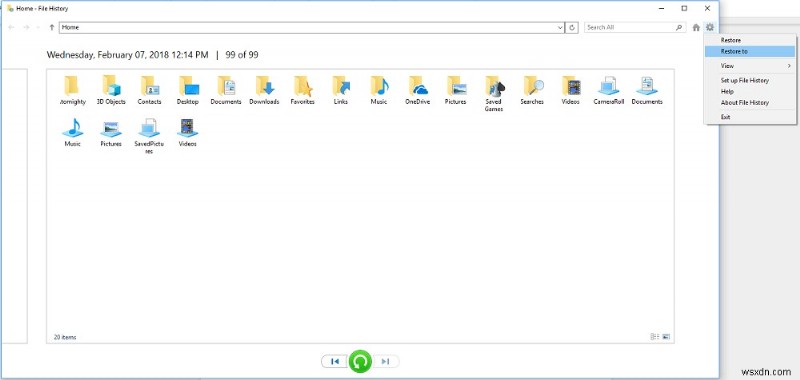Select the Searches folder

coord(532,90)
